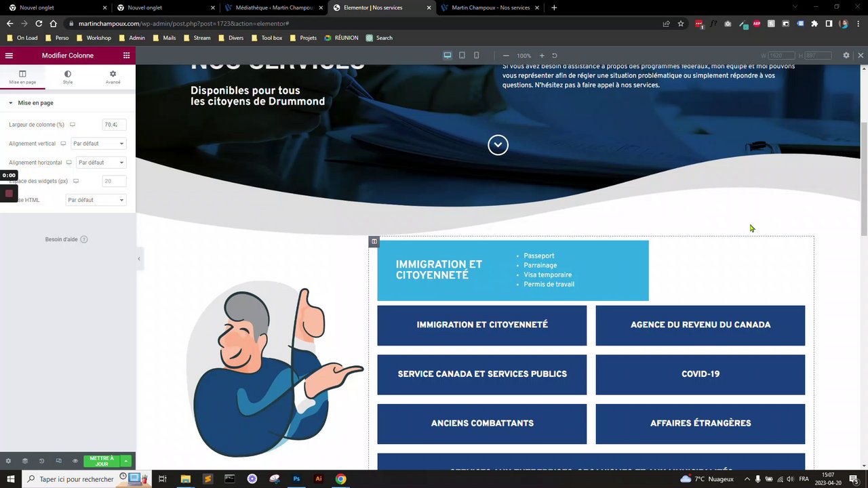This screenshot has height=488, width=868.
Task: Select desktop preview mode
Action: pos(448,56)
